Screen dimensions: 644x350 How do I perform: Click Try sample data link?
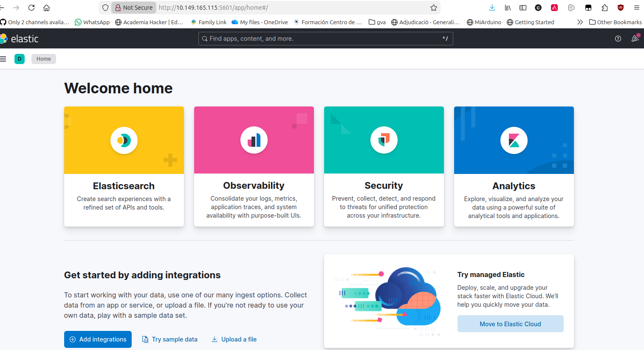tap(170, 339)
